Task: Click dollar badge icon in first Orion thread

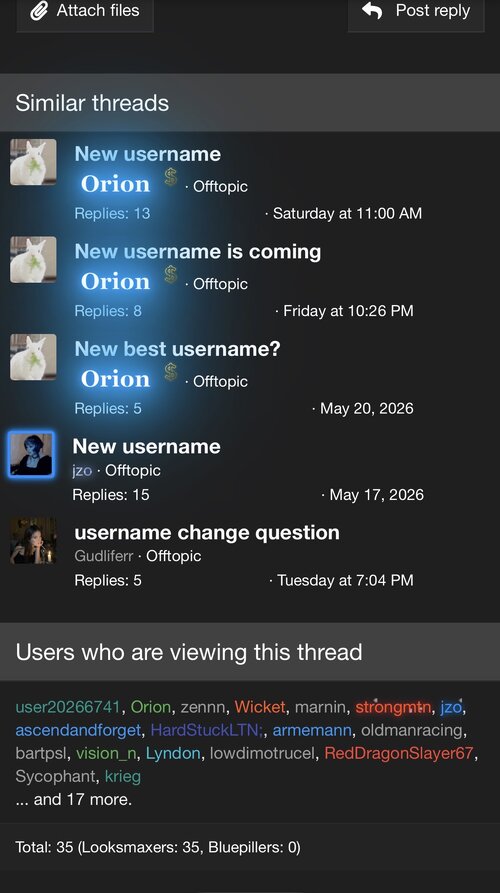Action: [170, 177]
